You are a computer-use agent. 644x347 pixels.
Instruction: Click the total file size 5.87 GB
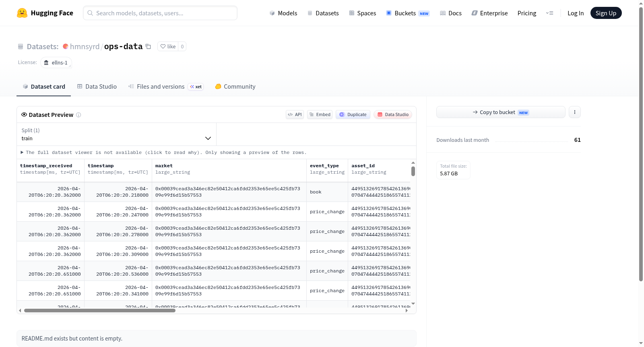pos(449,174)
